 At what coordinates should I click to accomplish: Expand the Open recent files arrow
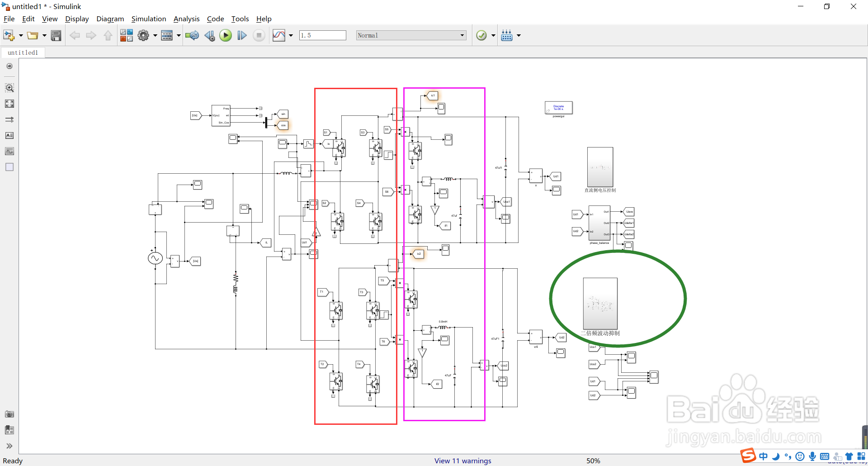[x=44, y=35]
